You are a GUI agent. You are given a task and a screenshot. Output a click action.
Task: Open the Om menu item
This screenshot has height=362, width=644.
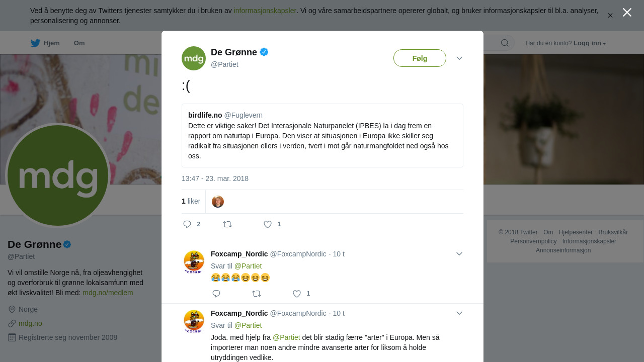(x=79, y=43)
